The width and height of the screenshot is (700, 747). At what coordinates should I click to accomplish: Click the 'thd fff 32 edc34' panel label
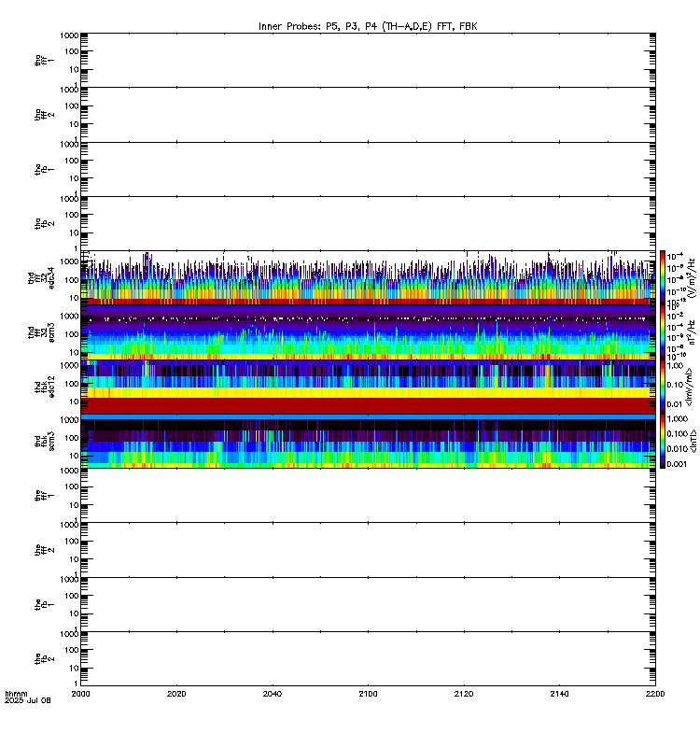pos(41,278)
